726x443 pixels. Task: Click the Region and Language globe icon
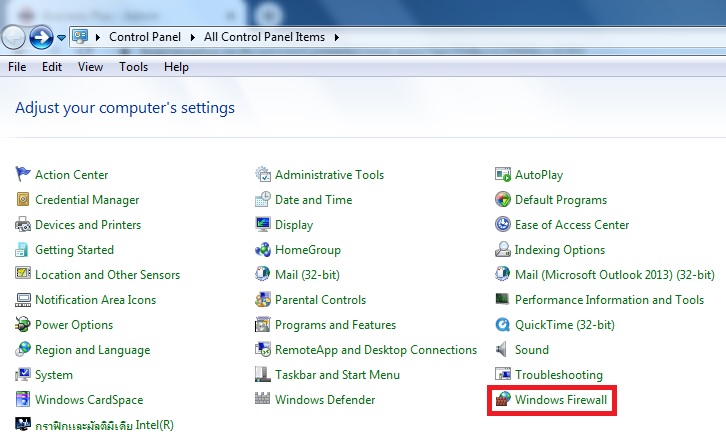click(23, 349)
